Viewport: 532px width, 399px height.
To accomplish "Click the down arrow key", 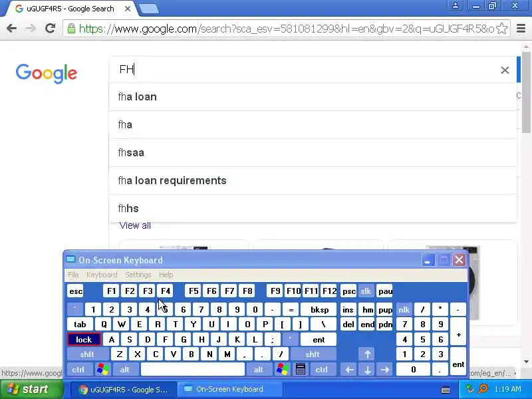I will (x=367, y=369).
